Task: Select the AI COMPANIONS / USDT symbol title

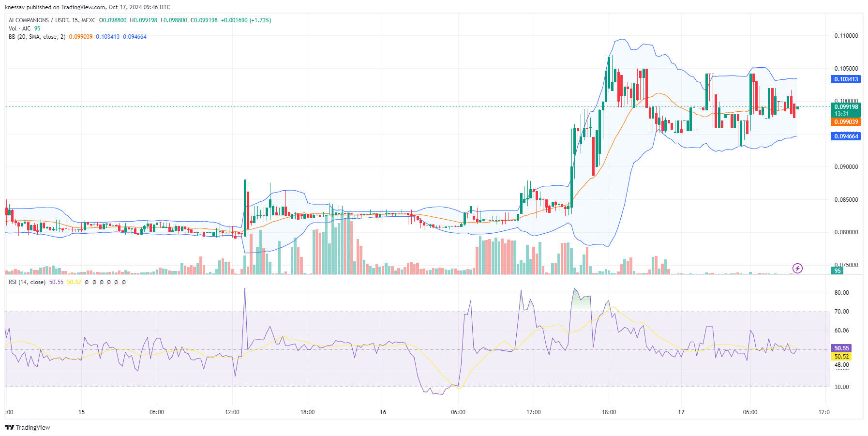Action: [x=52, y=20]
